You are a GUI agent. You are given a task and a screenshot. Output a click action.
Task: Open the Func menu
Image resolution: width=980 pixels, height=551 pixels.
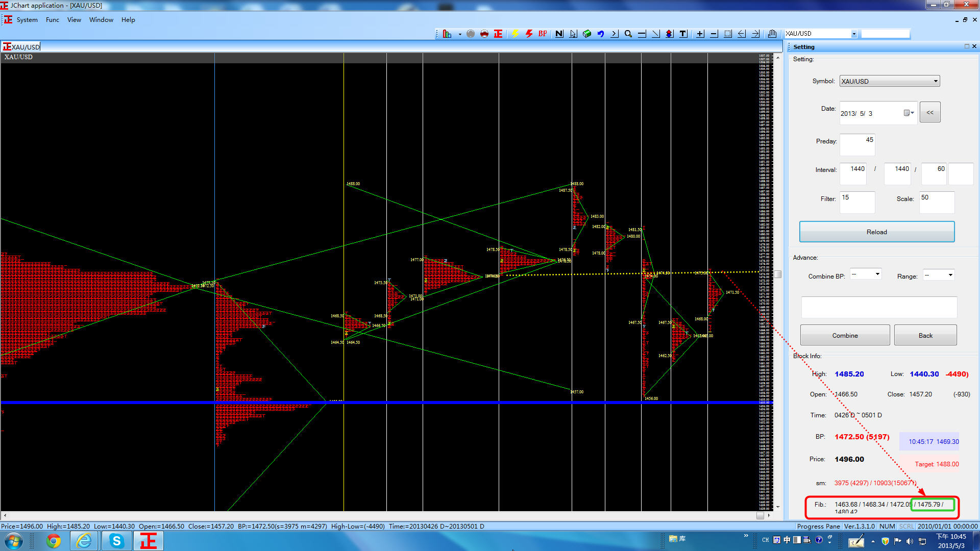[53, 20]
